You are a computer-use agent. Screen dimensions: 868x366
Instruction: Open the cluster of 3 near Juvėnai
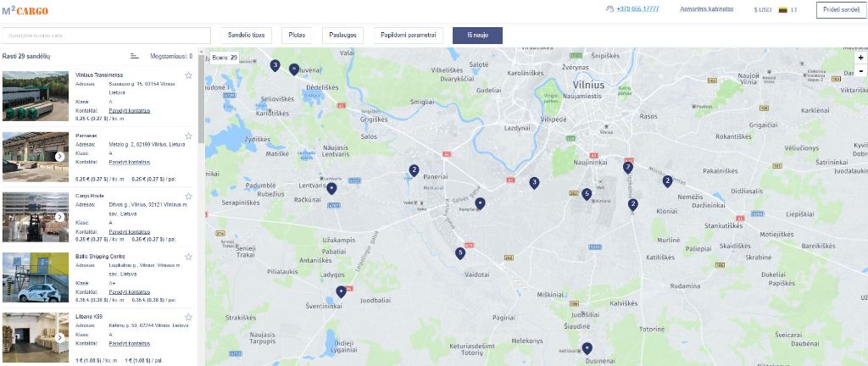275,65
